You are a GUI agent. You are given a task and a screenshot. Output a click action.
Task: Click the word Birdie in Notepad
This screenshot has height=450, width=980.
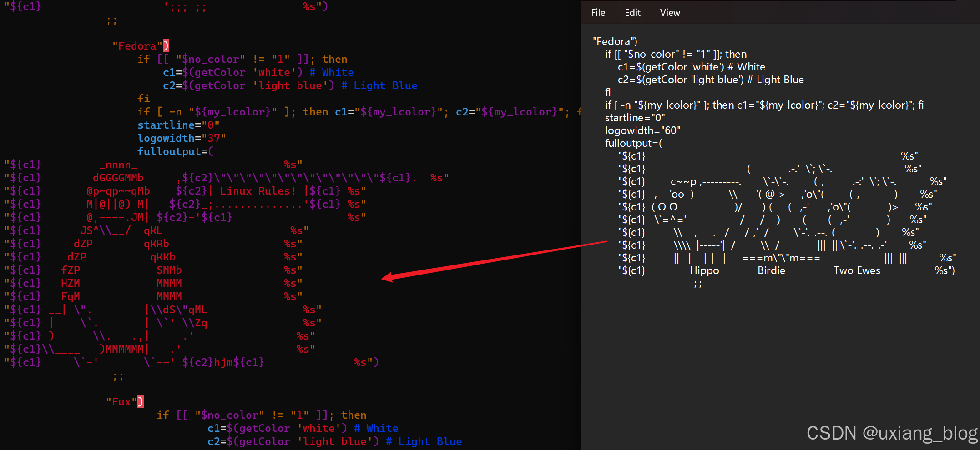(771, 270)
